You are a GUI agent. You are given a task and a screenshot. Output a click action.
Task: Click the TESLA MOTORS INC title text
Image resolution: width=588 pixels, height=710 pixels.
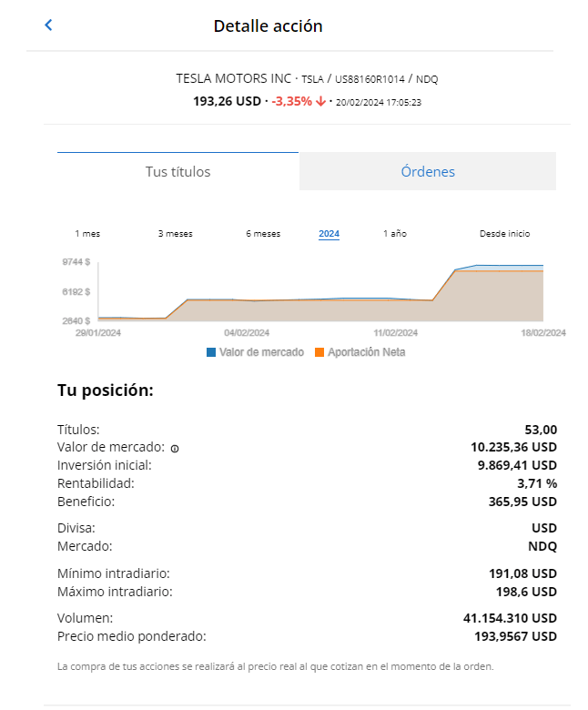[234, 79]
